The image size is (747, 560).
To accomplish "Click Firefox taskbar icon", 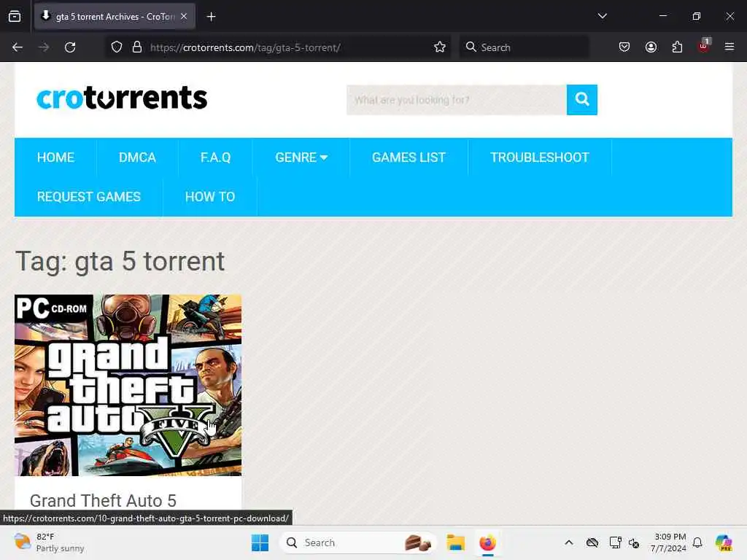I will [x=487, y=542].
